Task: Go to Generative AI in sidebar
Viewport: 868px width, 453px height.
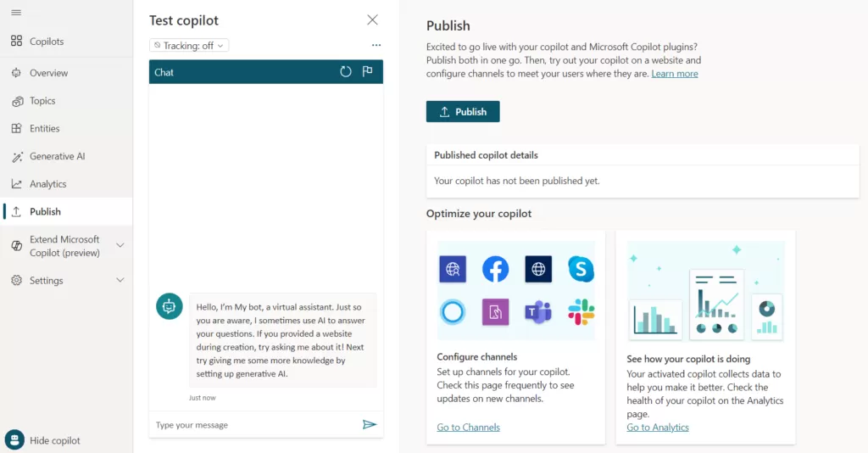Action: [57, 156]
